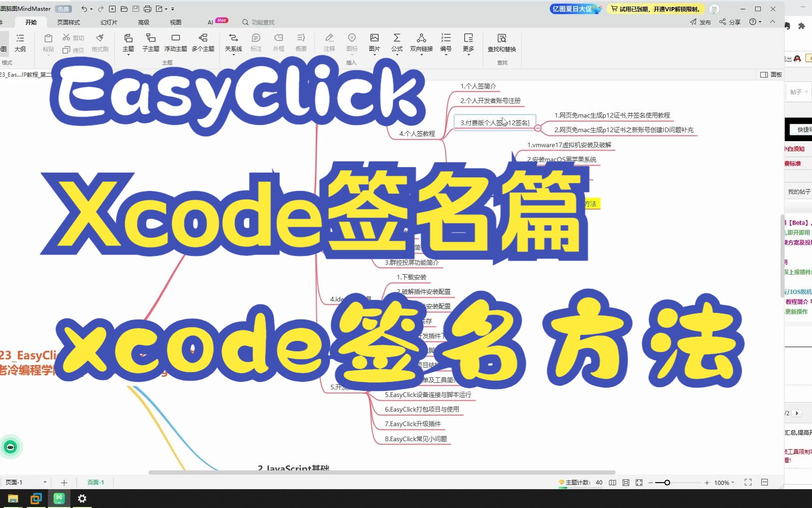Switch to the 高级 ribbon tab

[x=144, y=22]
